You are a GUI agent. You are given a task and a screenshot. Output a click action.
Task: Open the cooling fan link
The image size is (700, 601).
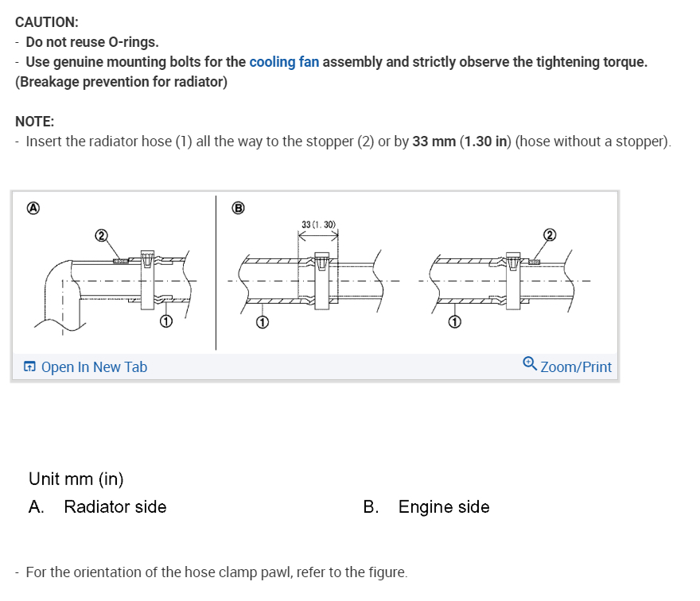point(284,62)
